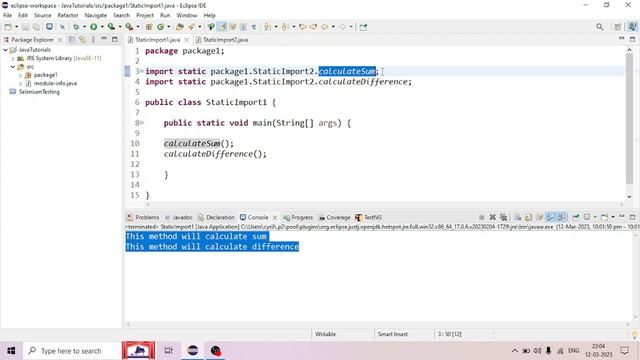Image resolution: width=640 pixels, height=360 pixels.
Task: Open the Navigate menu
Action: (x=96, y=15)
